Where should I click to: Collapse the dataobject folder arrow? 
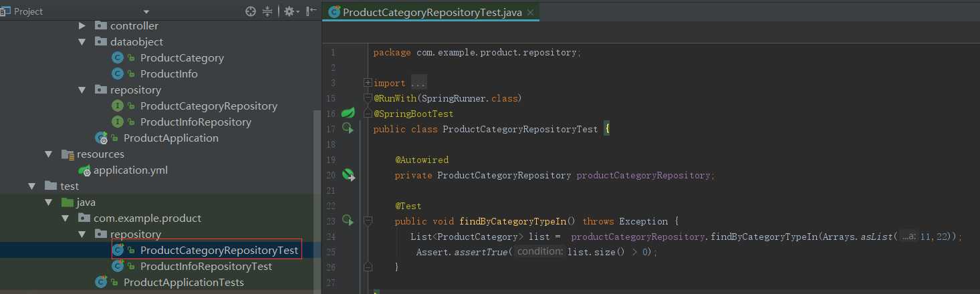point(82,41)
